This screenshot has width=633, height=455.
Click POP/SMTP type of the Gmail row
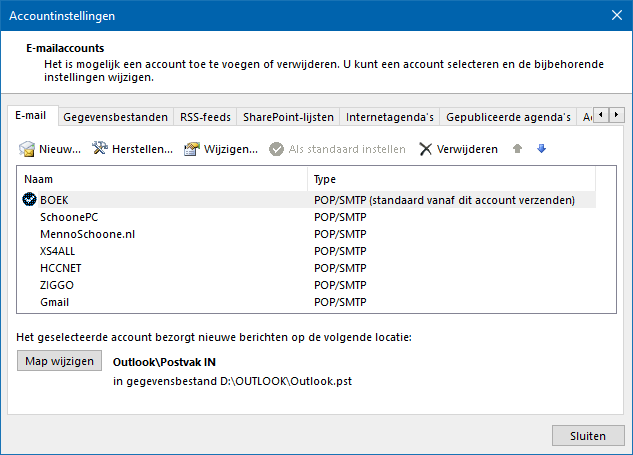coord(340,302)
